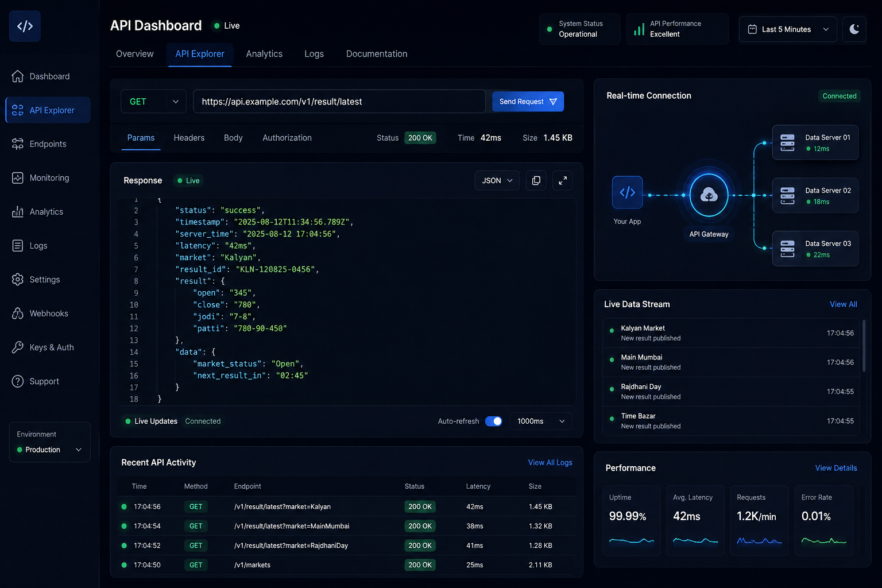This screenshot has width=882, height=588.
Task: Select the Data Server 03 node
Action: point(815,249)
